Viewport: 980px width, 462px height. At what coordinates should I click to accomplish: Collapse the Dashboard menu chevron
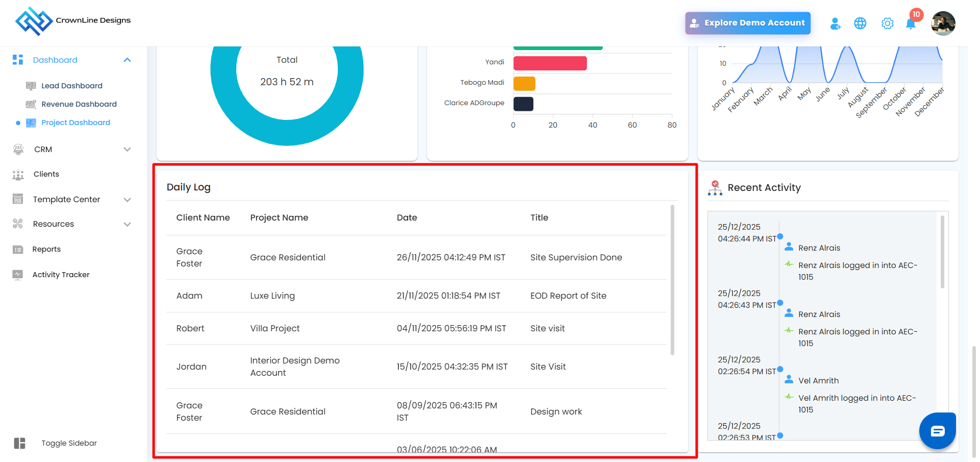127,60
